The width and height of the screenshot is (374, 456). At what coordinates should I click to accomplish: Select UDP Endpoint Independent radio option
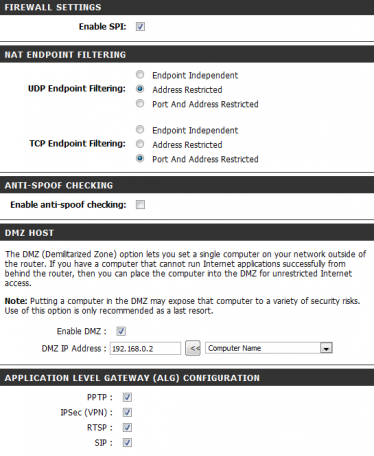[140, 75]
